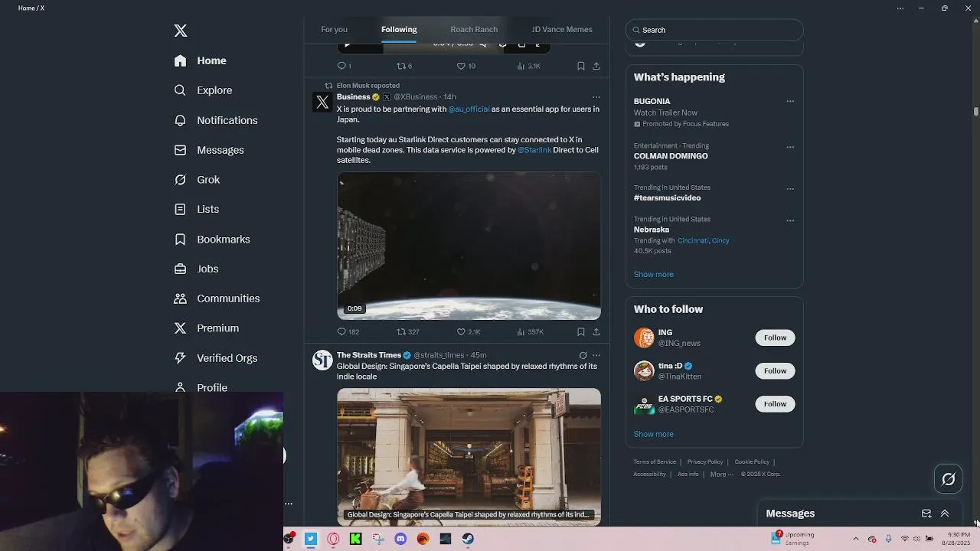Follow the ING account
Viewport: 980px width, 551px height.
775,337
